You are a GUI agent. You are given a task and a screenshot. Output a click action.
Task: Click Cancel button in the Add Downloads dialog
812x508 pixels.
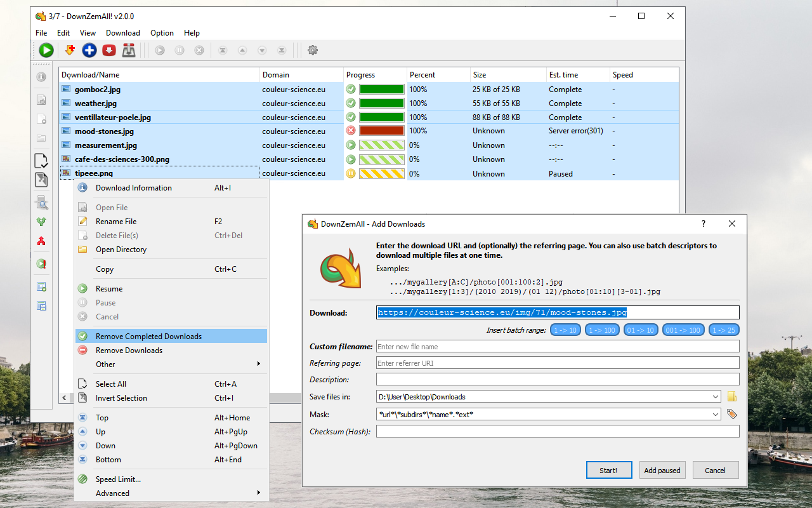tap(715, 471)
